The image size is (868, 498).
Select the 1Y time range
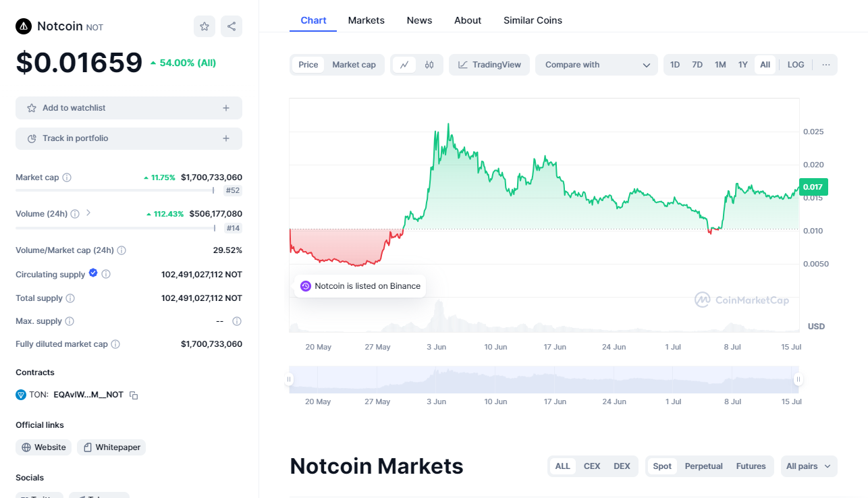[x=742, y=64]
